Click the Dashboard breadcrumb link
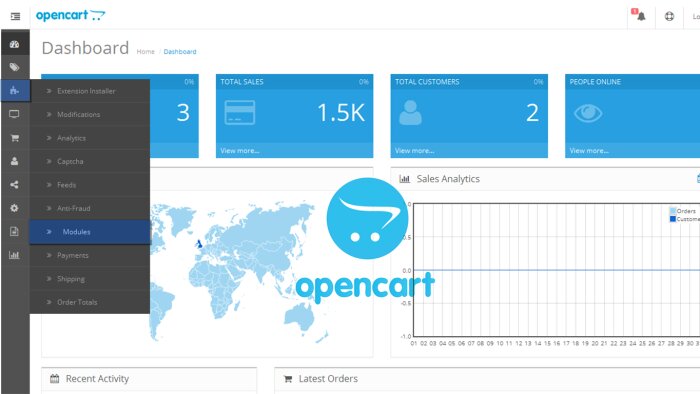 tap(180, 52)
